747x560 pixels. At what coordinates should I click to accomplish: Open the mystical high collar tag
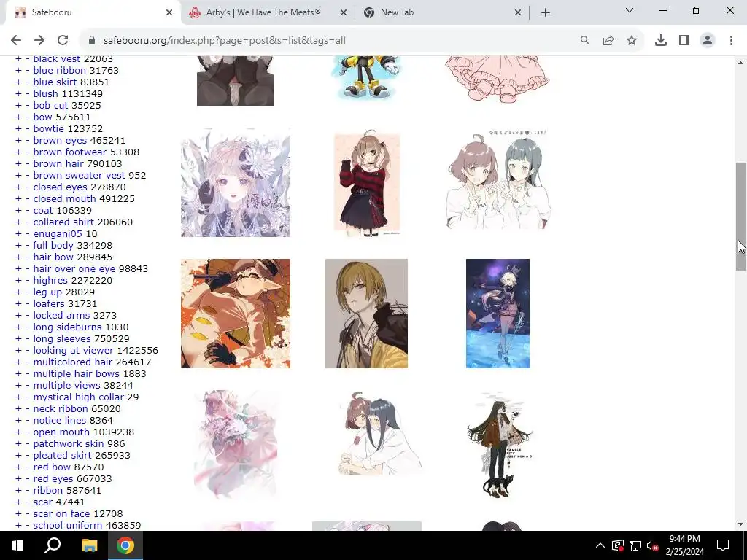coord(79,397)
